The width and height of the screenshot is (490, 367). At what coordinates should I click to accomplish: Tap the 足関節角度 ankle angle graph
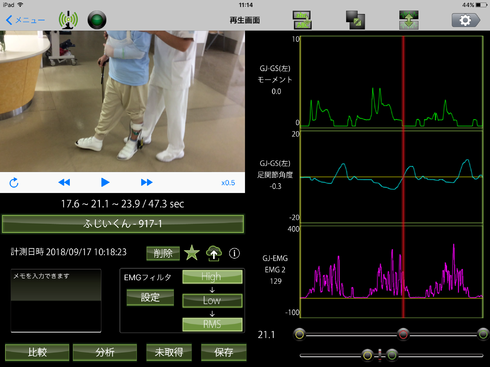(392, 177)
